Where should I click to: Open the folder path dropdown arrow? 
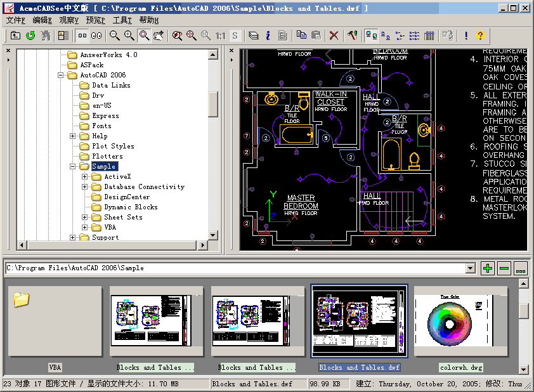click(x=471, y=268)
